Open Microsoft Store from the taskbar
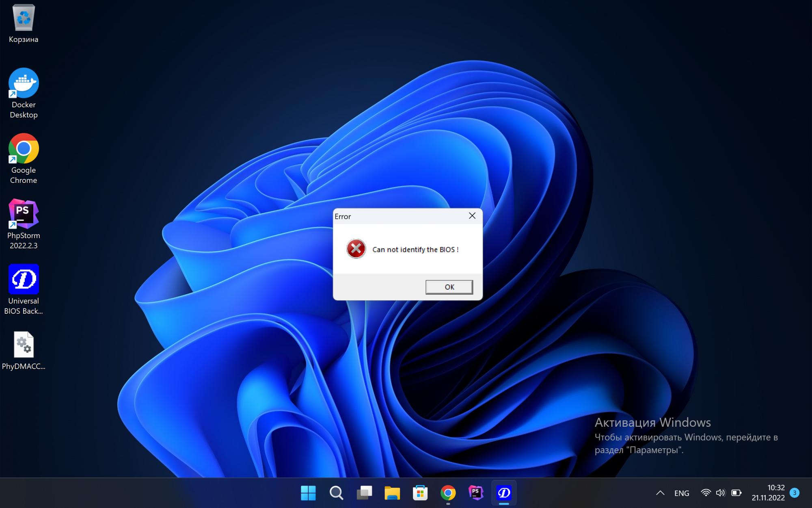This screenshot has width=812, height=508. pyautogui.click(x=420, y=493)
